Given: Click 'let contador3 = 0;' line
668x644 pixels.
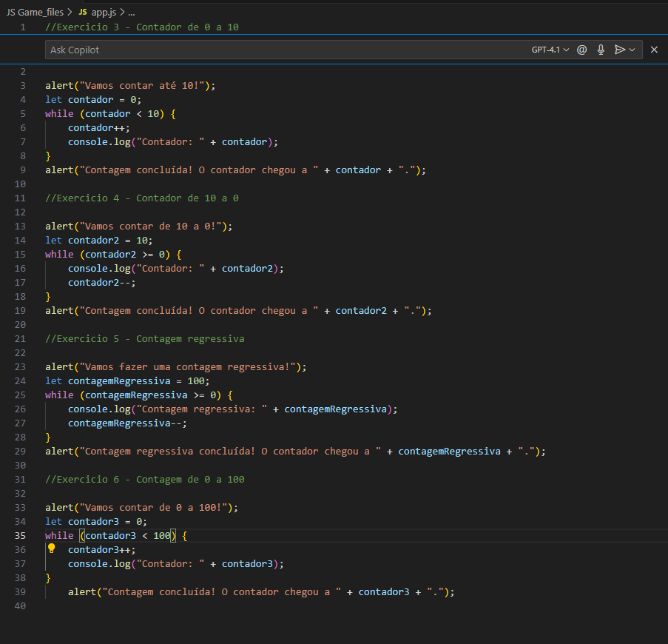Looking at the screenshot, I should click(96, 522).
